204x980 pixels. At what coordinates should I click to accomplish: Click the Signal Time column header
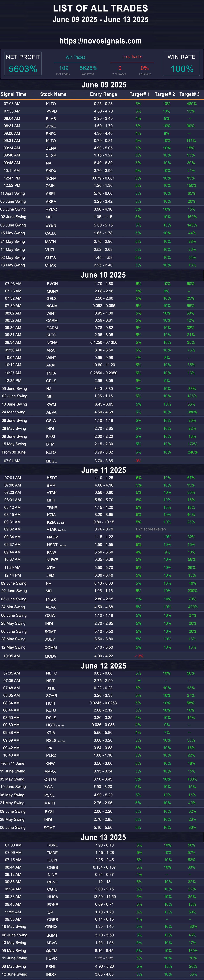point(14,94)
